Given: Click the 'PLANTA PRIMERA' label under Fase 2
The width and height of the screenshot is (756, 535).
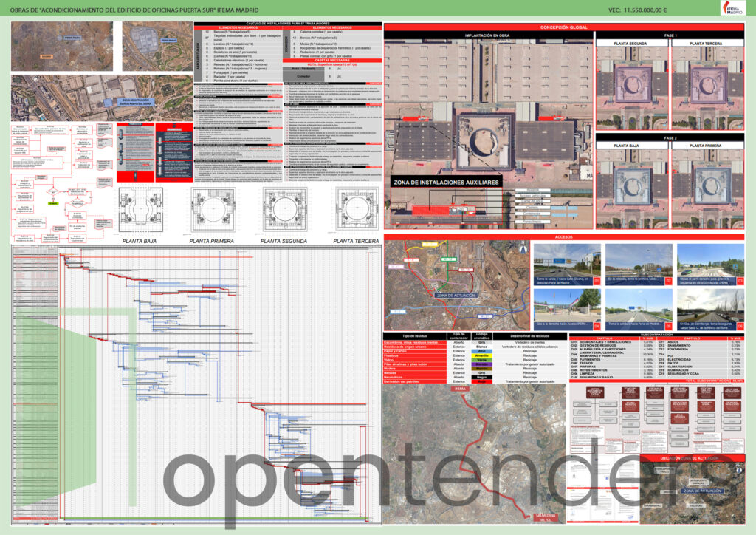Looking at the screenshot, I should [705, 146].
